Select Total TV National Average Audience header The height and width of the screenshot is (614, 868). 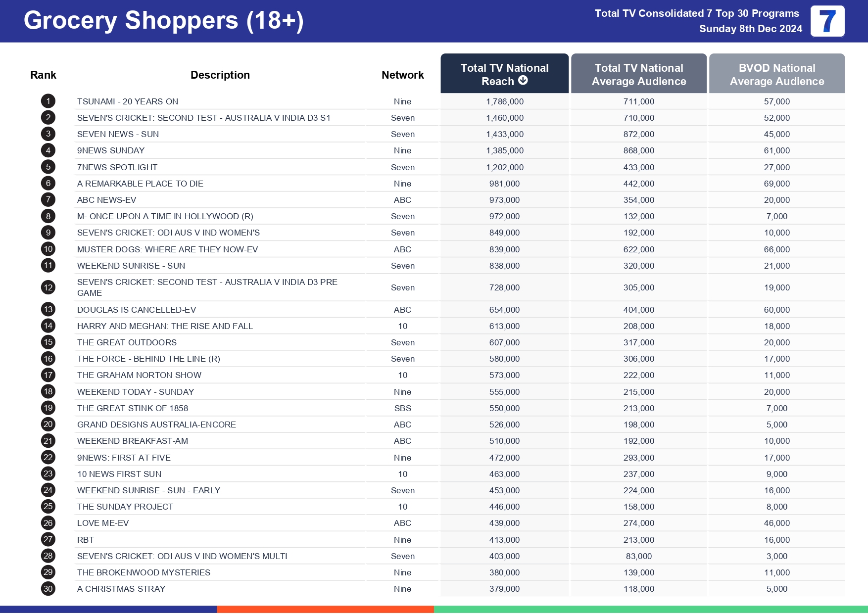pos(638,74)
